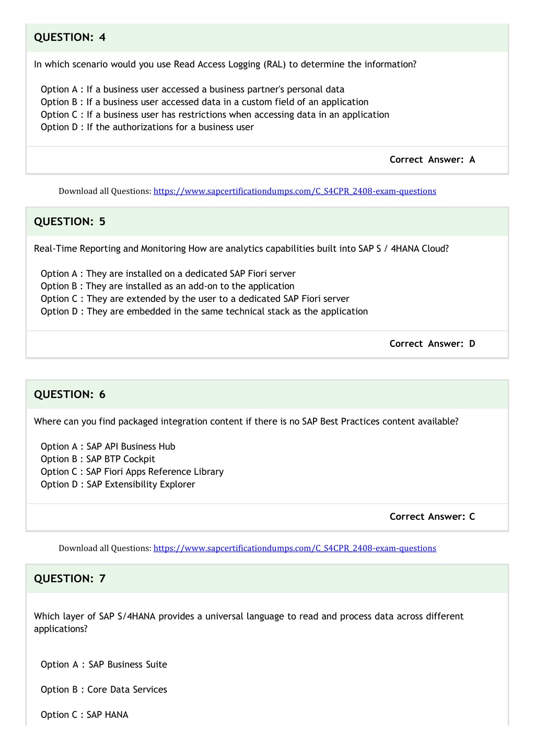Image resolution: width=535 pixels, height=756 pixels.
Task: Select SAP HANA option under Question 7
Action: 85,715
